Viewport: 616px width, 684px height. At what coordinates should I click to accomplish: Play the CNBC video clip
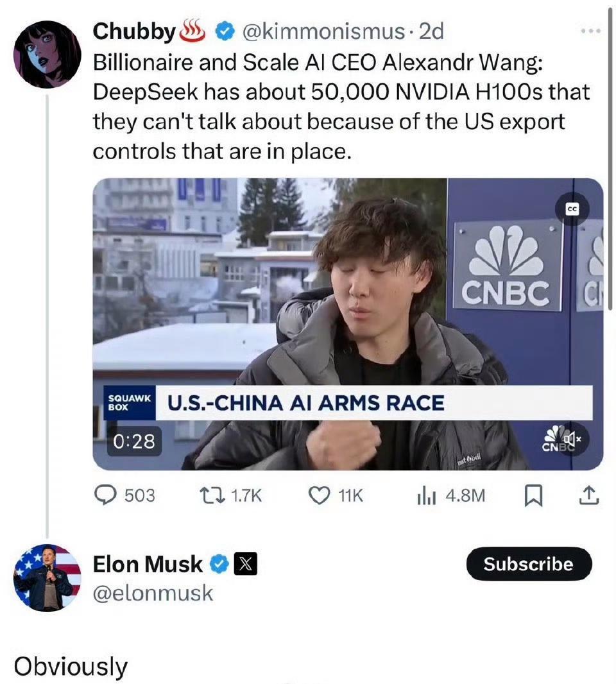tap(348, 323)
